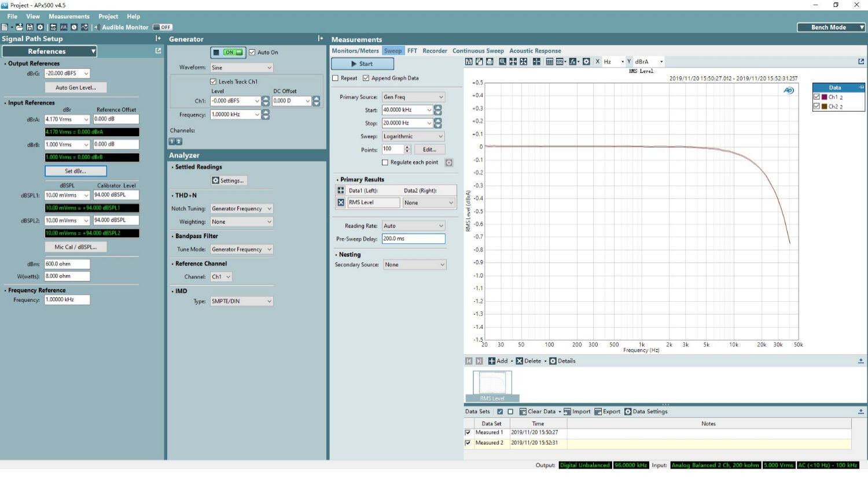Open the Y axis dBrA unit dropdown

point(649,61)
